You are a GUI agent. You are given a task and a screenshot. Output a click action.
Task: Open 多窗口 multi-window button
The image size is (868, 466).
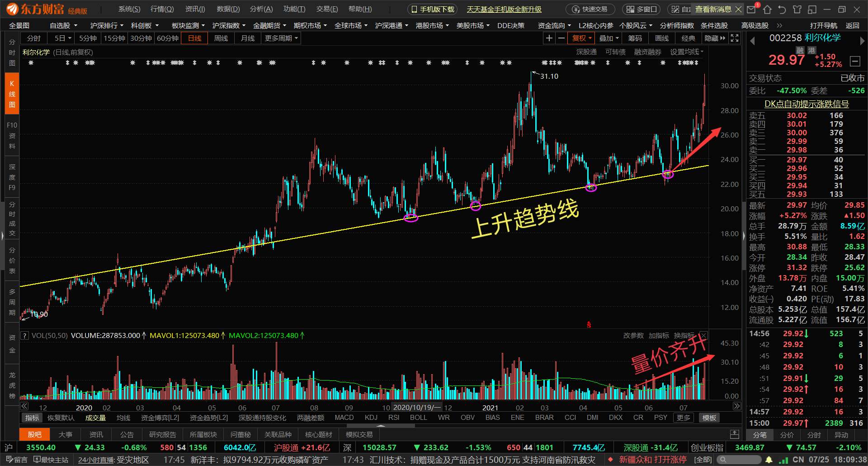click(x=641, y=9)
